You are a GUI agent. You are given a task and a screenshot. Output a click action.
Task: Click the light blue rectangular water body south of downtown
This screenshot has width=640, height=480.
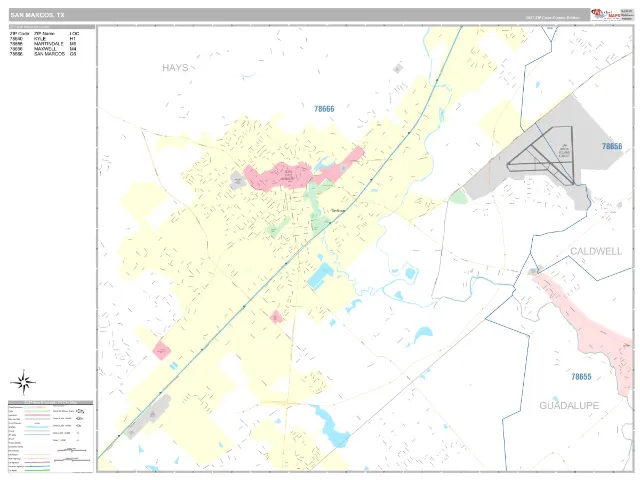coord(321,276)
